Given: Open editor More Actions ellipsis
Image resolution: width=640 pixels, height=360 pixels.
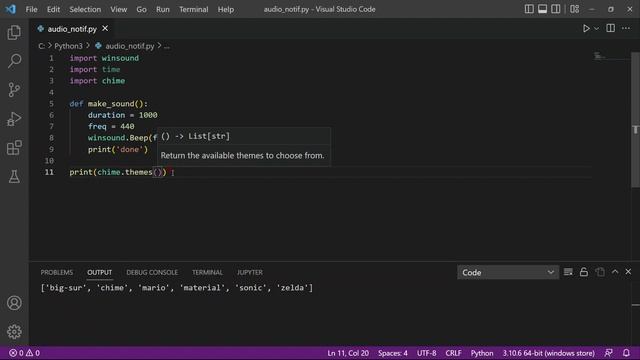Looking at the screenshot, I should [x=626, y=28].
